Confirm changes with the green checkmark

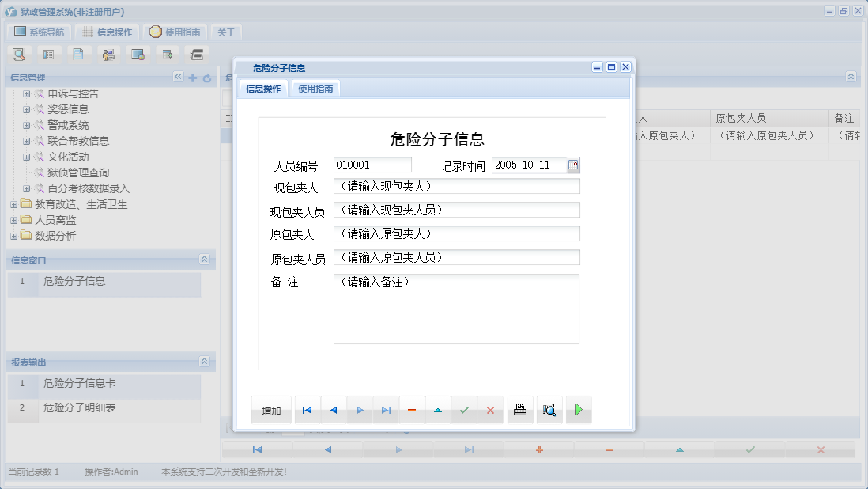coord(464,410)
